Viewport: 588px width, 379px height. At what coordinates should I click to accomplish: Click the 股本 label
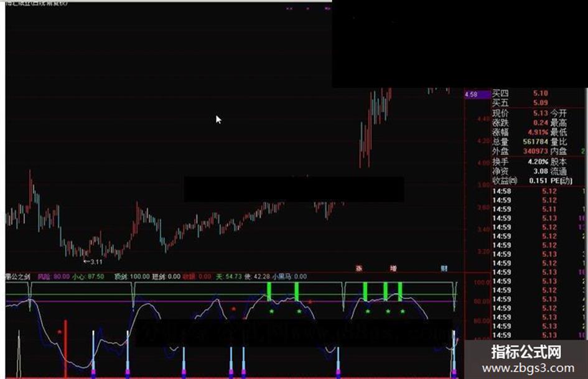click(x=559, y=162)
